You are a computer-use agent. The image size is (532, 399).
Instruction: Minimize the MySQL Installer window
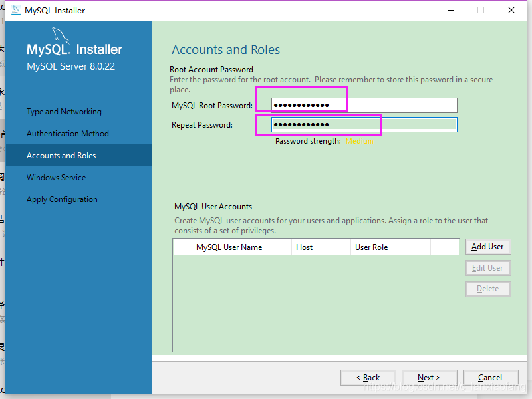tap(450, 10)
